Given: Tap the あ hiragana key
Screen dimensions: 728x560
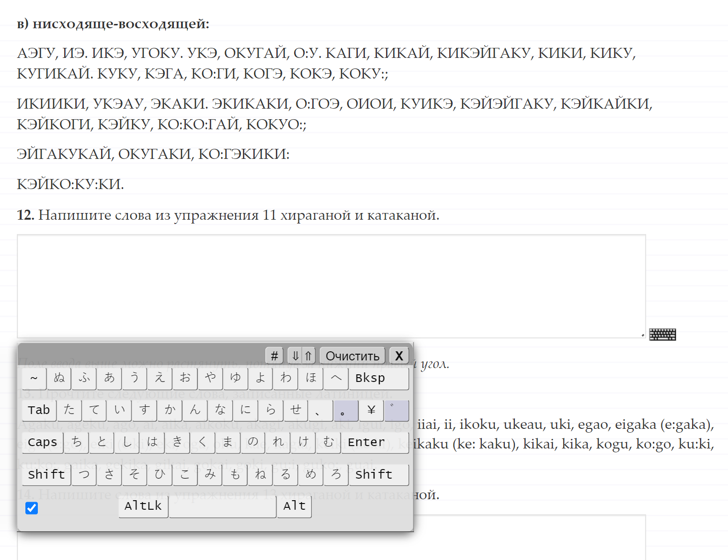Looking at the screenshot, I should click(110, 378).
